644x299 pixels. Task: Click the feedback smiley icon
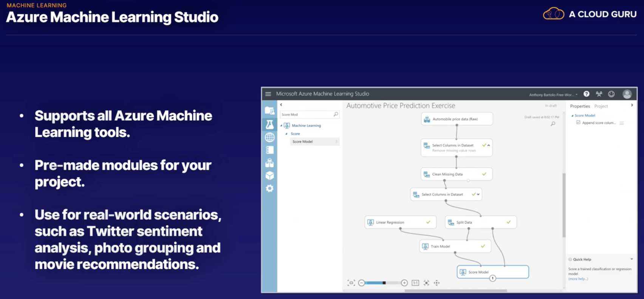(611, 94)
